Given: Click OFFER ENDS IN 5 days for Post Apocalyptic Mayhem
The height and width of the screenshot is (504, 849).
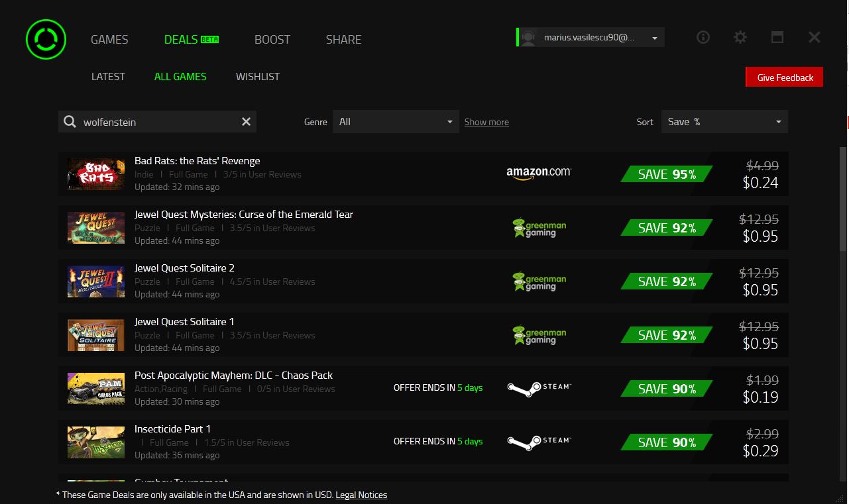Looking at the screenshot, I should [438, 387].
